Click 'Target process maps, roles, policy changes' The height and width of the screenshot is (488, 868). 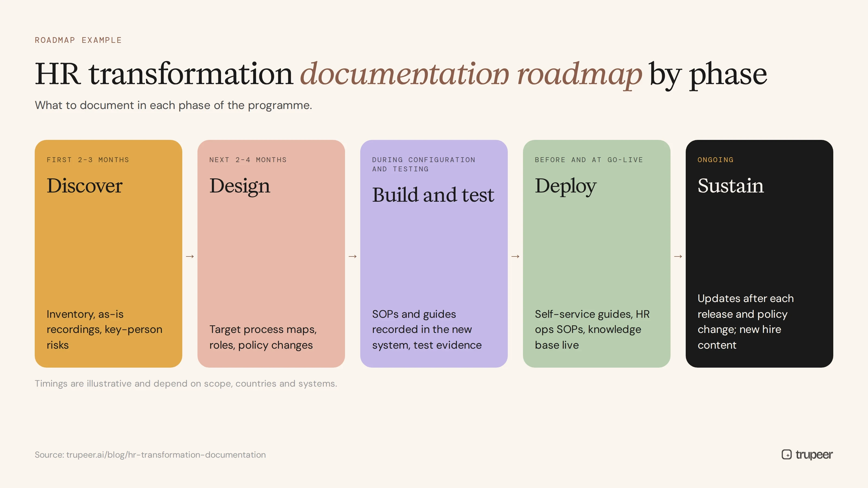pos(263,337)
